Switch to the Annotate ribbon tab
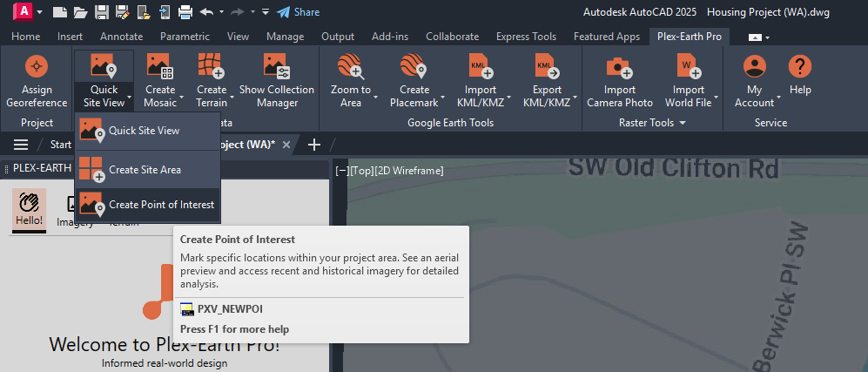The image size is (868, 372). click(x=121, y=37)
